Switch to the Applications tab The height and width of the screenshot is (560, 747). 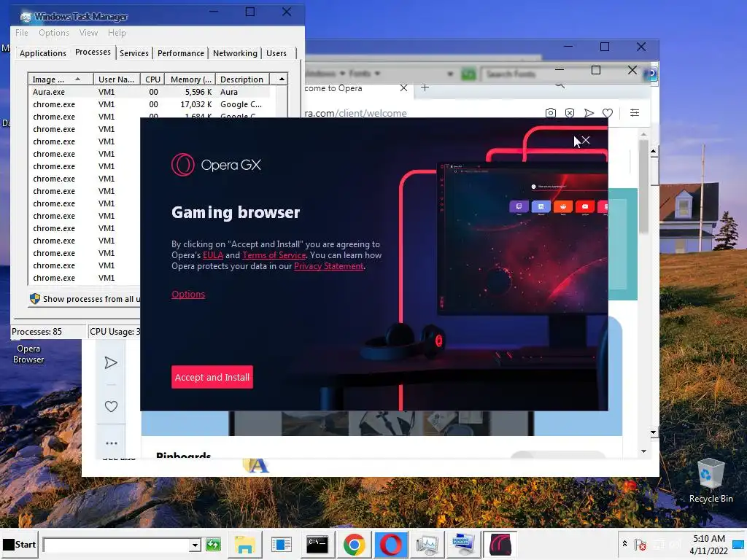click(43, 53)
